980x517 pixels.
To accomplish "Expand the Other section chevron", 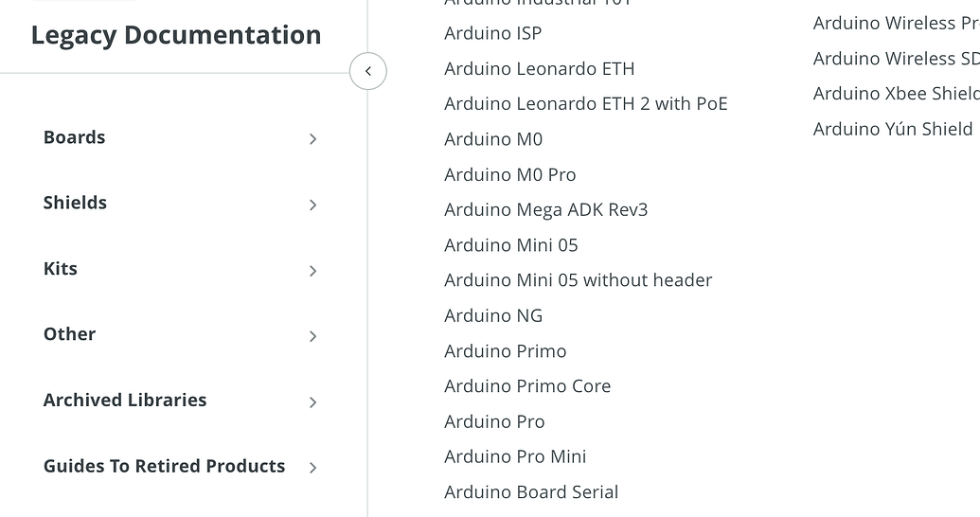I will [312, 336].
